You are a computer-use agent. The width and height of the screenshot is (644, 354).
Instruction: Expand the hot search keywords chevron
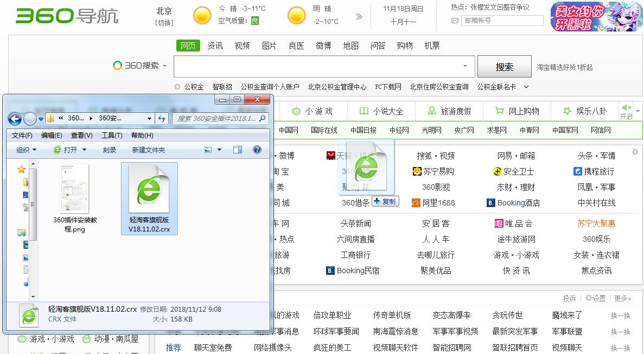(x=526, y=87)
